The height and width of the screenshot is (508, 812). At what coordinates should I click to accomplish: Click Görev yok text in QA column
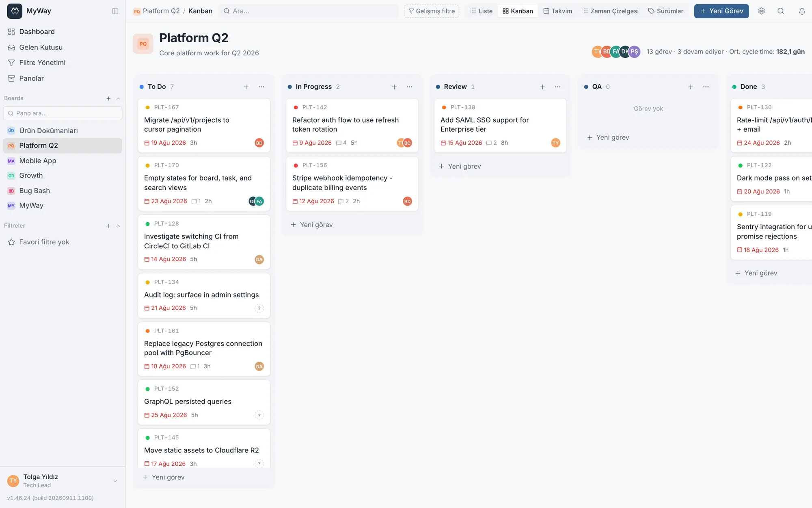pyautogui.click(x=648, y=109)
